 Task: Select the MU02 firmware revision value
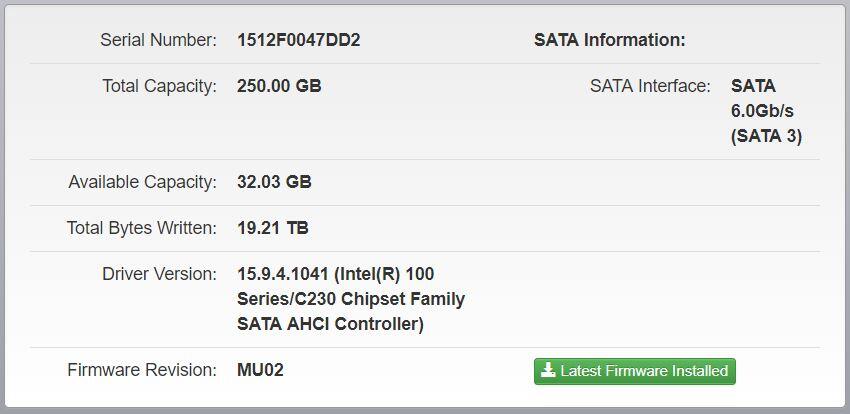[260, 370]
